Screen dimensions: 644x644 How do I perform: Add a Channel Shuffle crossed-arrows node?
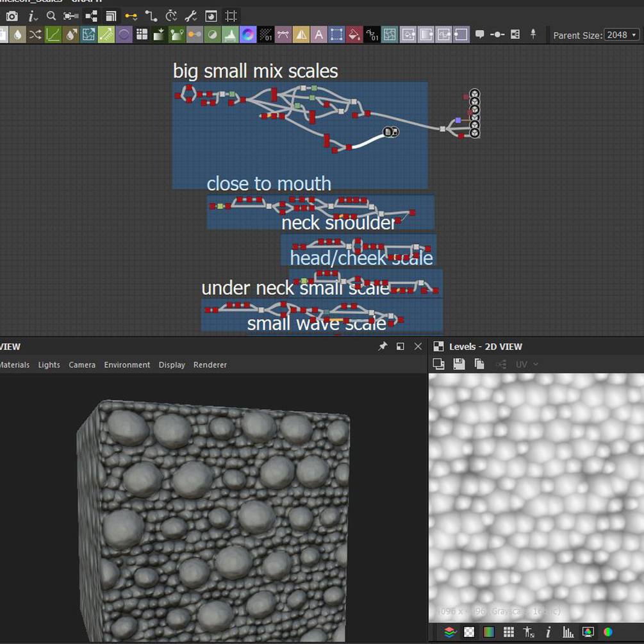pos(35,35)
